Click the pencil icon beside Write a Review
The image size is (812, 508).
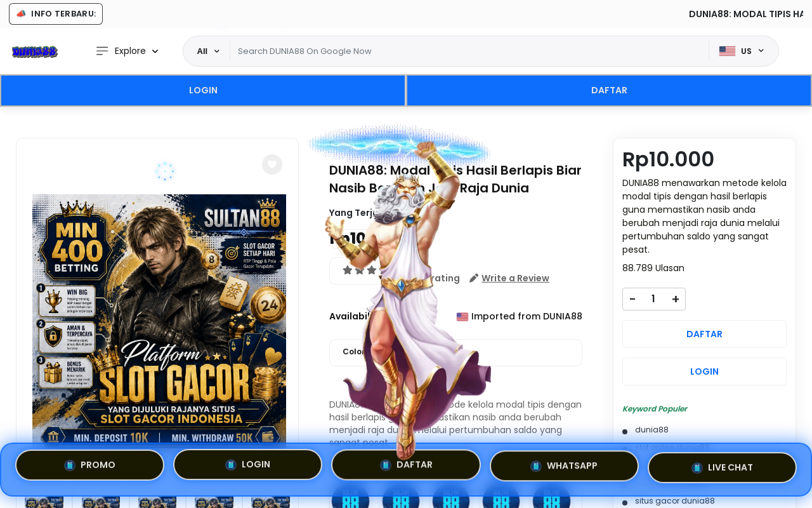point(474,278)
